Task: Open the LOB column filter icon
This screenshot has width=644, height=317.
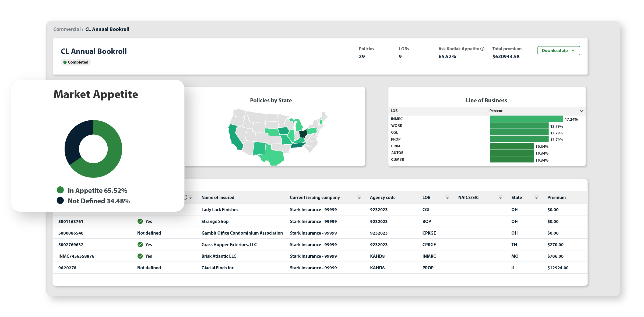Action: pyautogui.click(x=447, y=197)
